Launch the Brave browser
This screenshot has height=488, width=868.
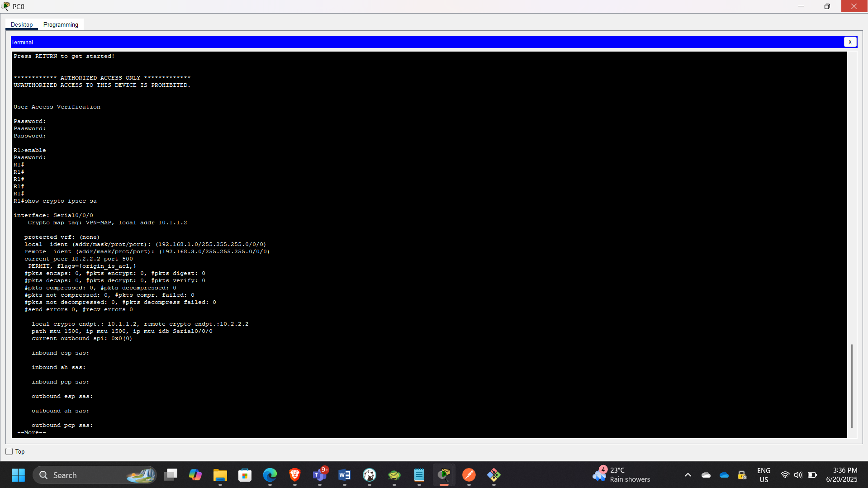[x=295, y=475]
